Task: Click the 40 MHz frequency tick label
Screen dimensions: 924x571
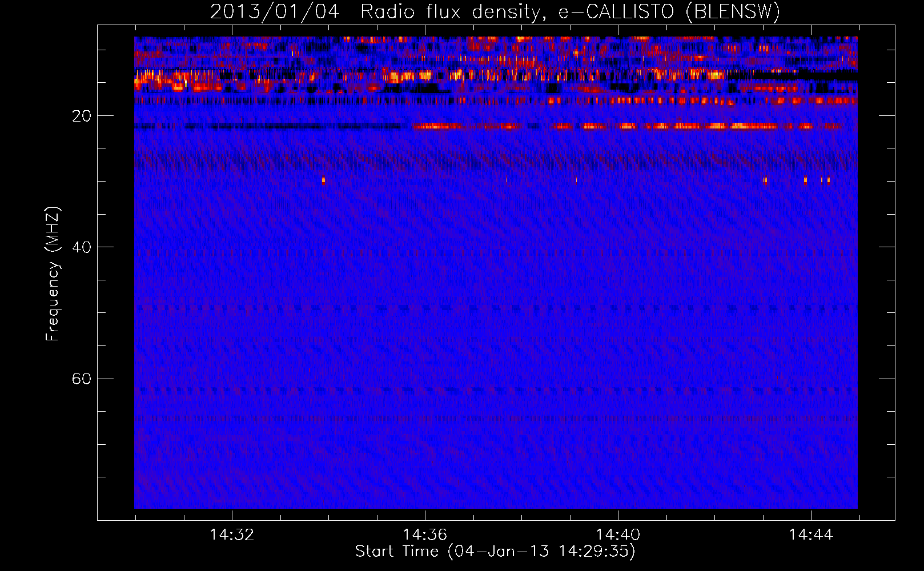Action: 82,247
